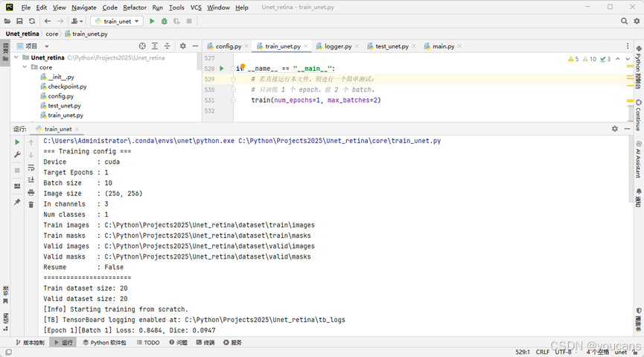Rerun train_unet in the run panel
The image size is (644, 357).
pos(17,142)
